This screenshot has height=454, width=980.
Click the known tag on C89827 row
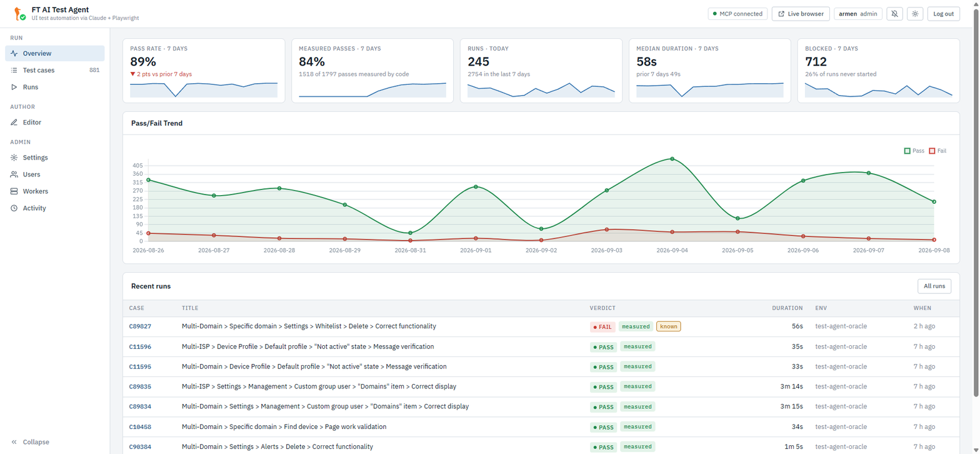668,326
